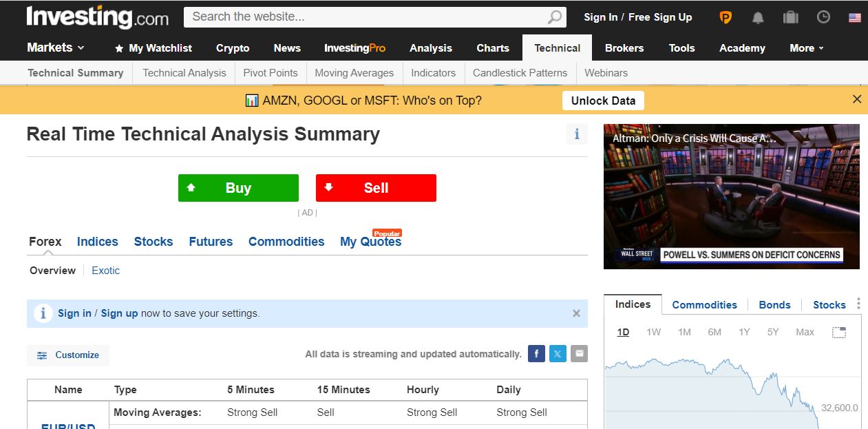Click the star icon beside My Watchlist
This screenshot has width=868, height=429.
[x=119, y=48]
